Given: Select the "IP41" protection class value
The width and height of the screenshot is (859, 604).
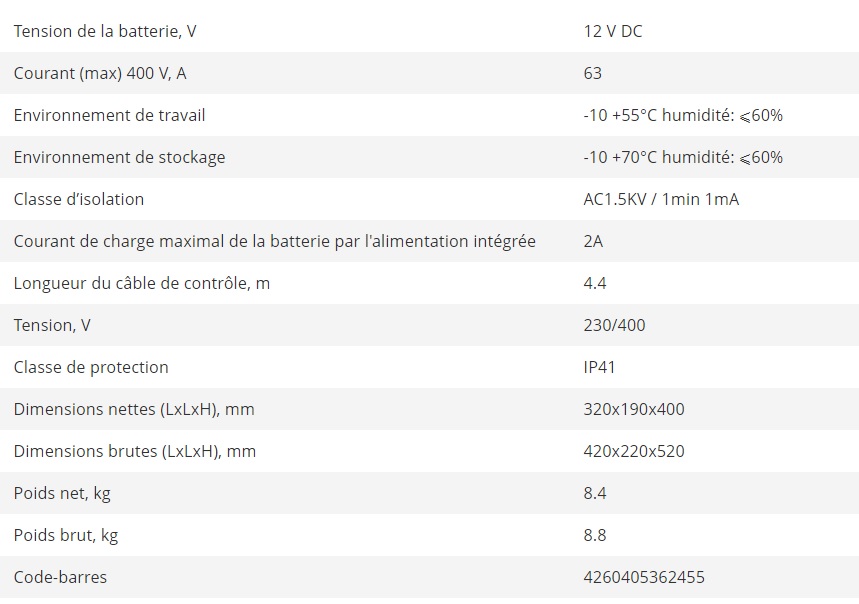Looking at the screenshot, I should [599, 367].
